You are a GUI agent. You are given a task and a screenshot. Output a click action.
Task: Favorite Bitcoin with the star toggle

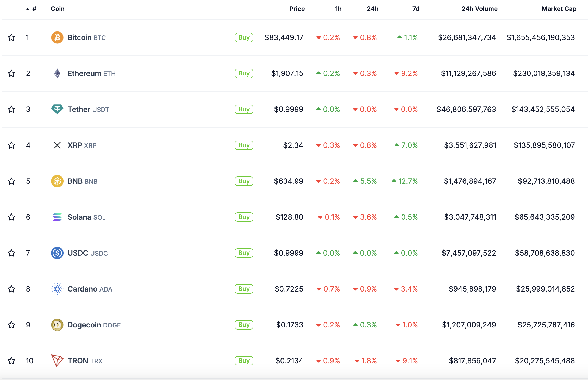pos(11,37)
